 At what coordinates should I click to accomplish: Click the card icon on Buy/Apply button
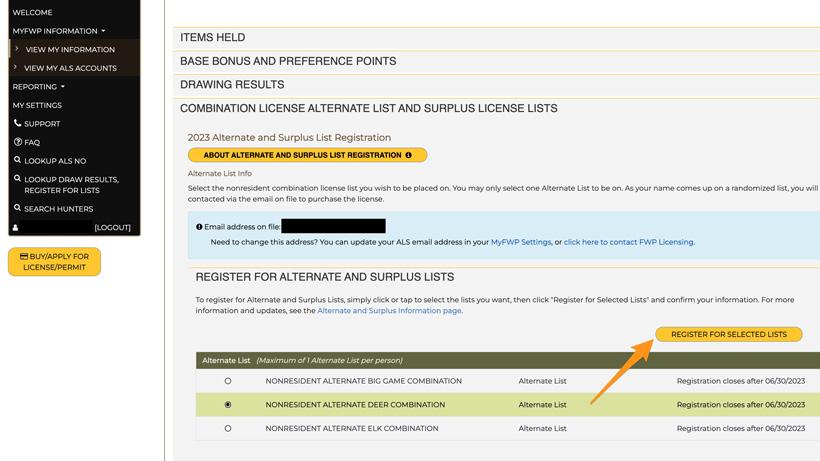click(24, 257)
